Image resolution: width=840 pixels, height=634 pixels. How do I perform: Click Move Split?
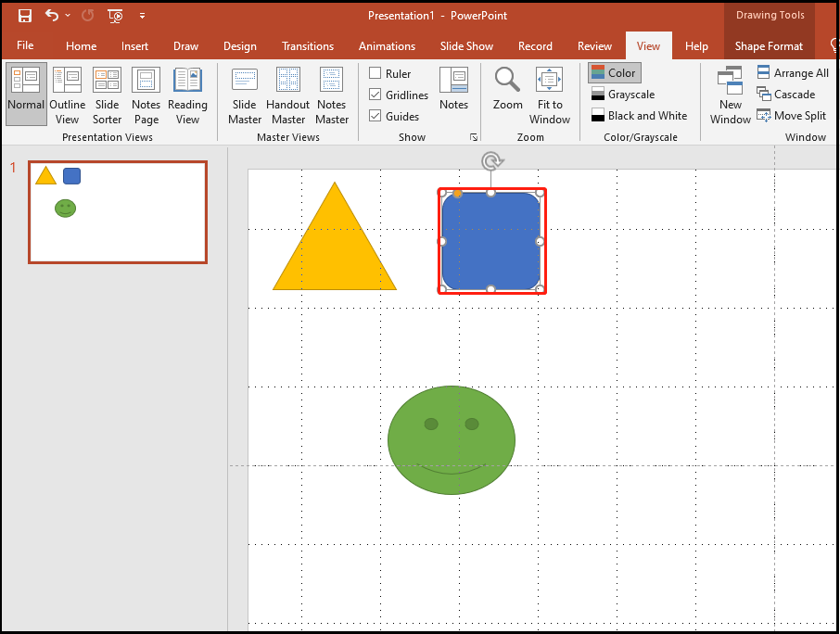791,116
